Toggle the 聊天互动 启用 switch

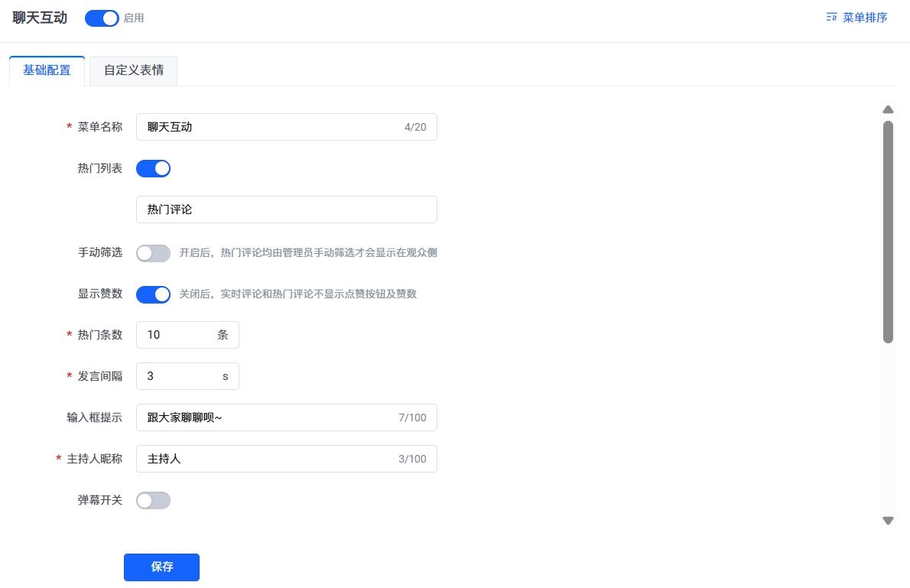pyautogui.click(x=102, y=18)
